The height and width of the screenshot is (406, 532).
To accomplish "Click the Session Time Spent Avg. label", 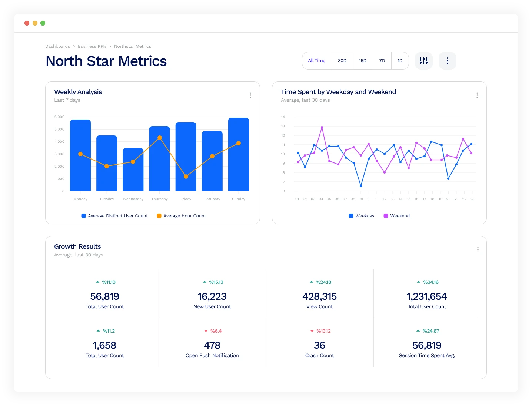I will click(427, 355).
